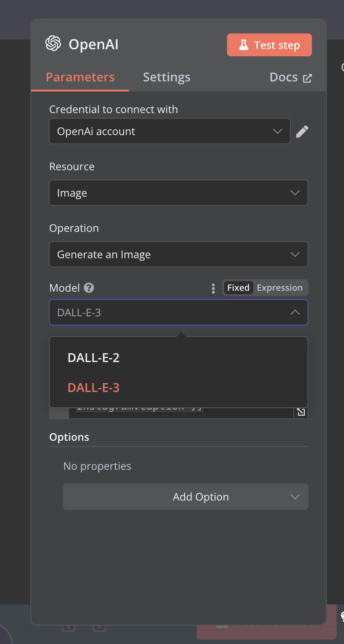
Task: Click the expand prompt editor icon
Action: [301, 412]
